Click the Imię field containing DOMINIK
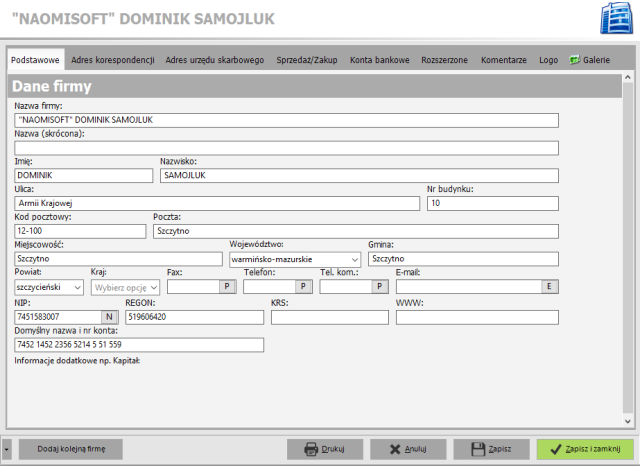Viewport: 640px width, 466px height. pos(84,176)
